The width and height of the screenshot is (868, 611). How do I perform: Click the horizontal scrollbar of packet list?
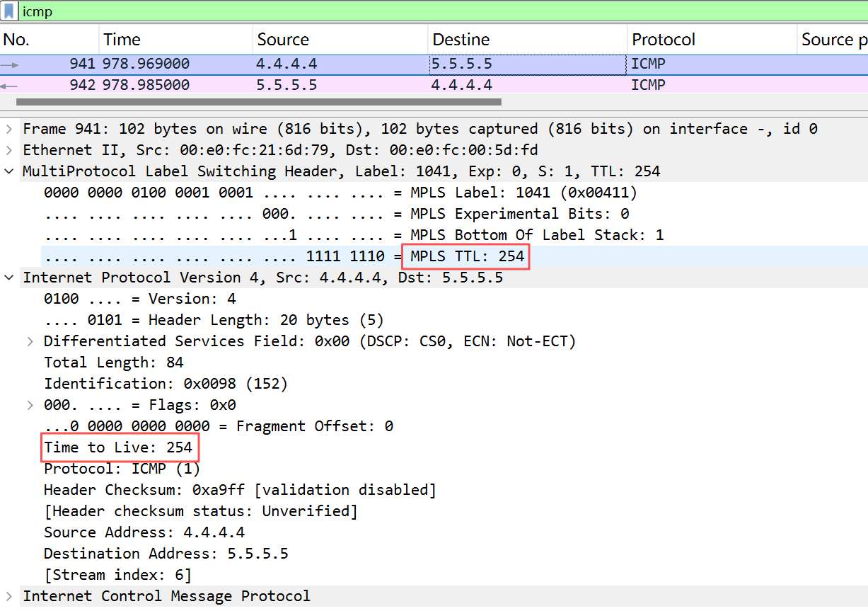258,102
